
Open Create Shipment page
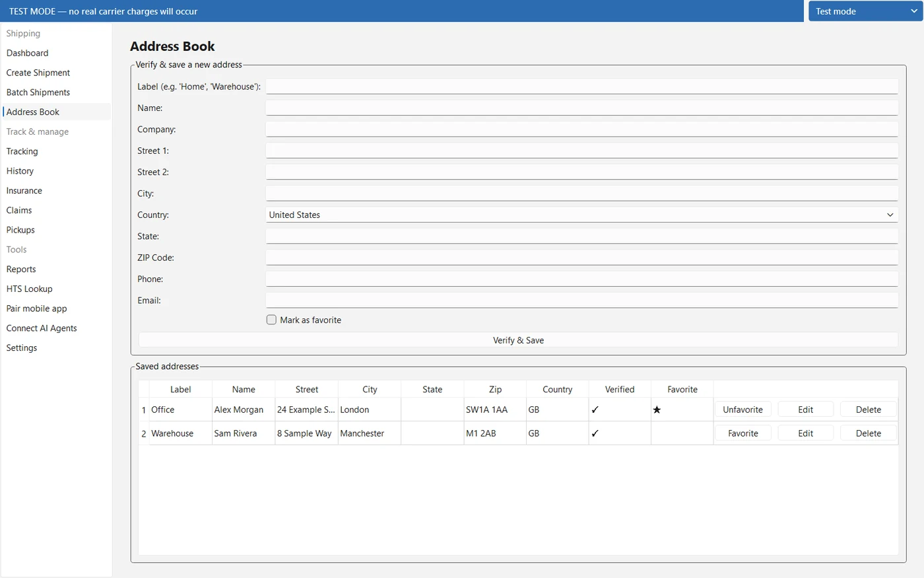pos(55,73)
